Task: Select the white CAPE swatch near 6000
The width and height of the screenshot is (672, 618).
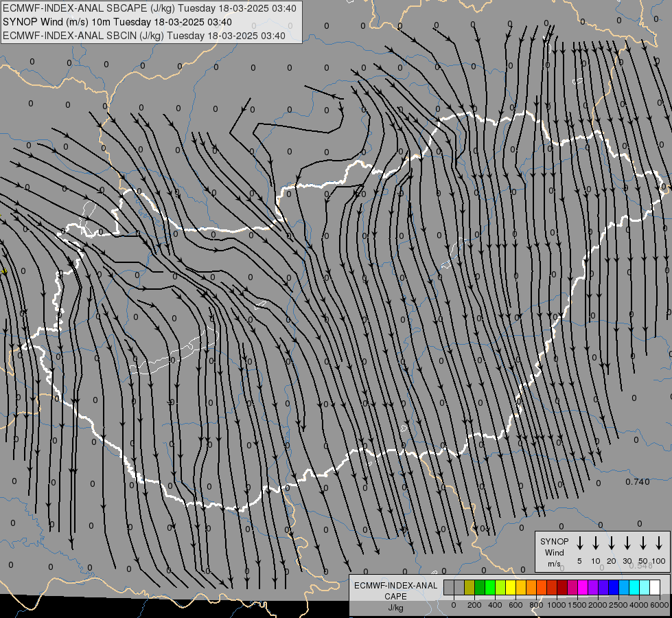Action: [654, 587]
